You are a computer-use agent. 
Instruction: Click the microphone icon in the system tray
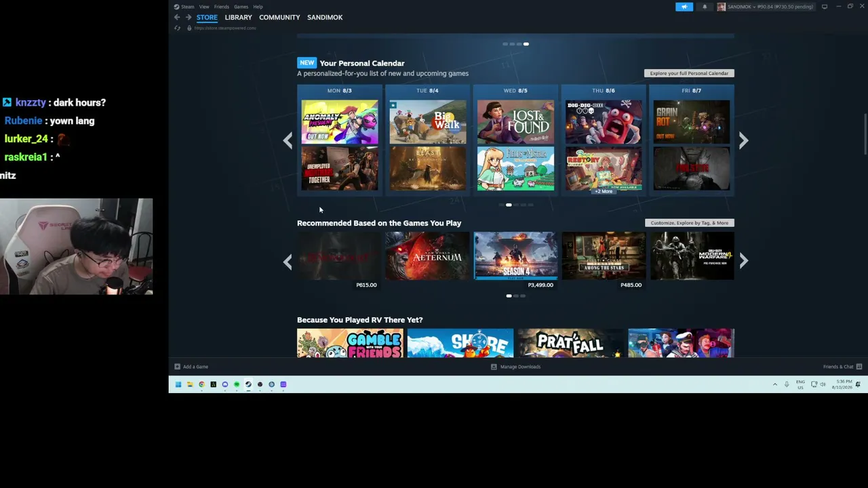click(787, 384)
